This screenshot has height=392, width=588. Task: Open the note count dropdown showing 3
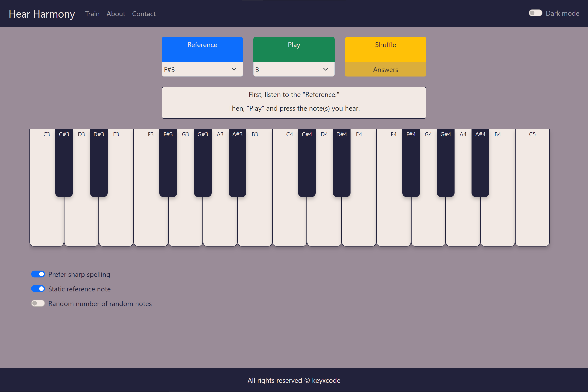click(x=294, y=69)
